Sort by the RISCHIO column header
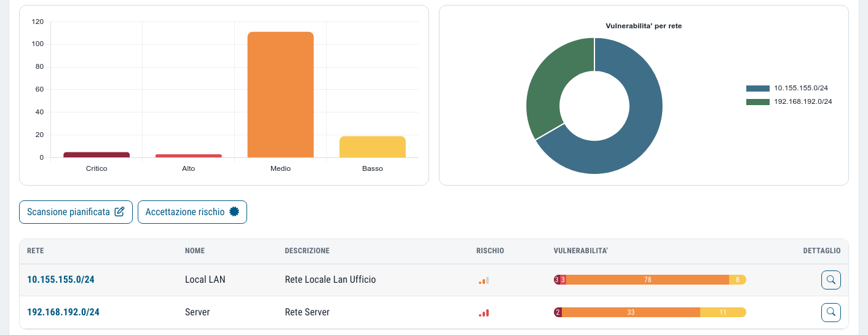Image resolution: width=868 pixels, height=335 pixels. (490, 251)
